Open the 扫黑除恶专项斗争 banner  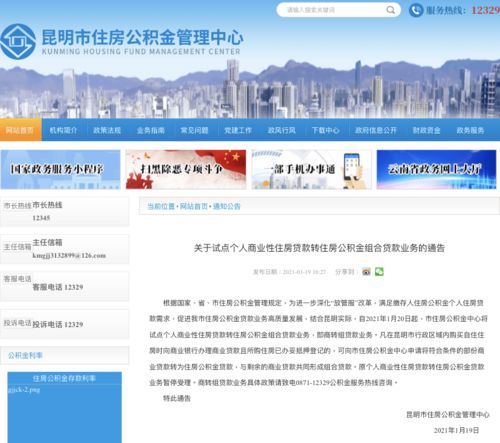[186, 169]
